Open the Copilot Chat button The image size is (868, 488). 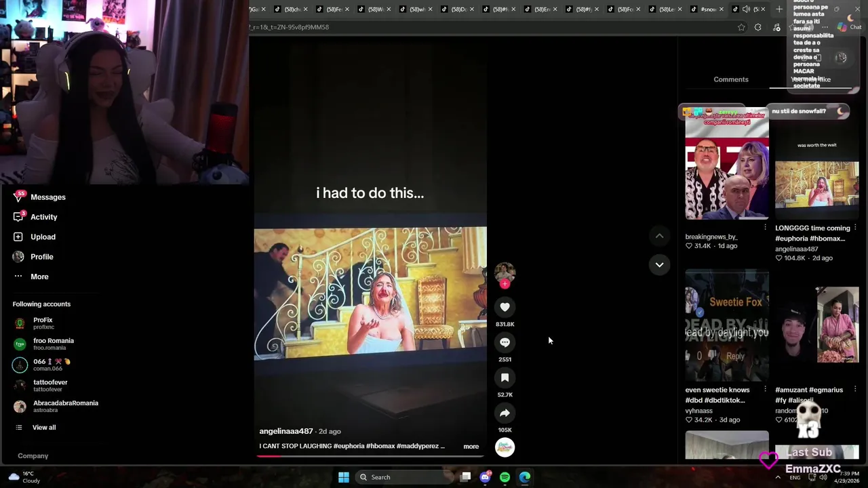tap(850, 27)
